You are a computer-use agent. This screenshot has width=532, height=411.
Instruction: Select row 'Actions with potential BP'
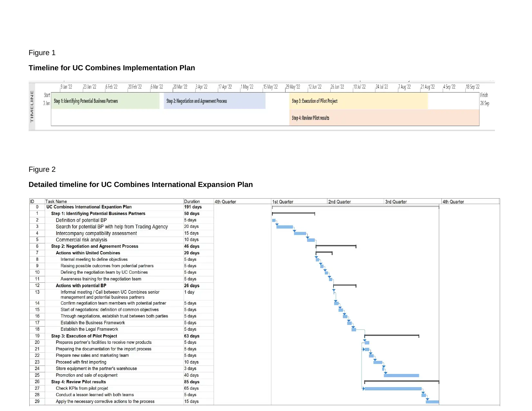point(121,286)
